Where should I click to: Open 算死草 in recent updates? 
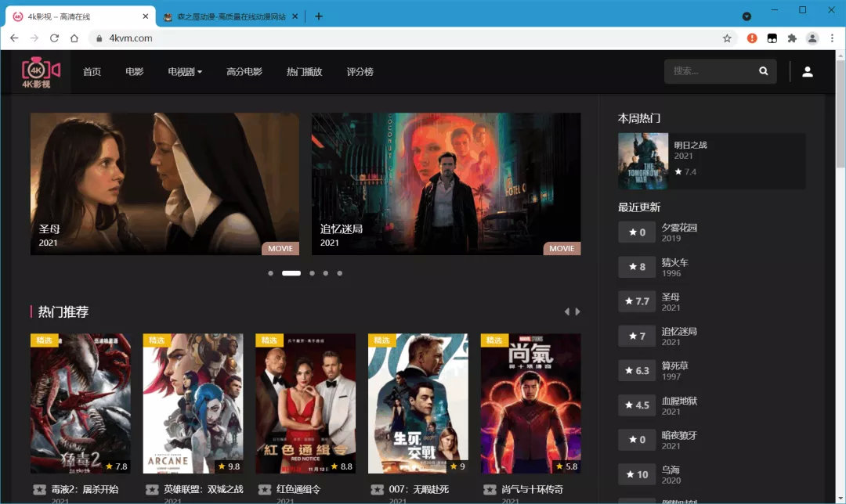click(675, 366)
